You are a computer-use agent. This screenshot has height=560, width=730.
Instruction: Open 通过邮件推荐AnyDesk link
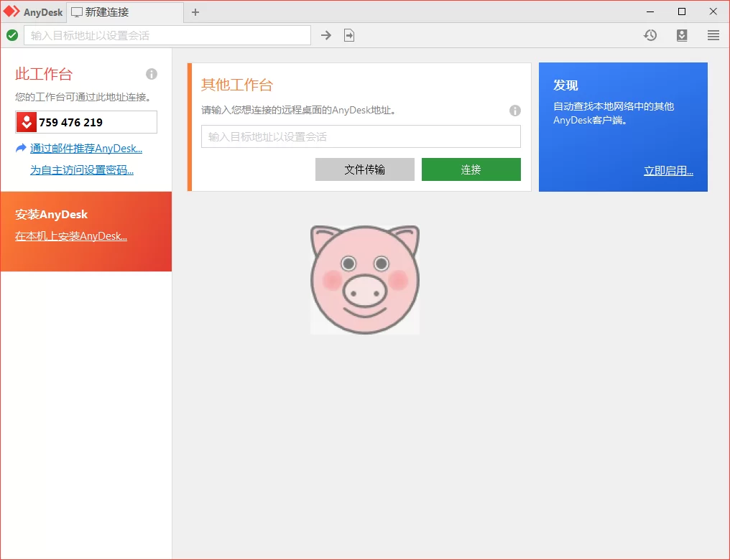tap(86, 149)
